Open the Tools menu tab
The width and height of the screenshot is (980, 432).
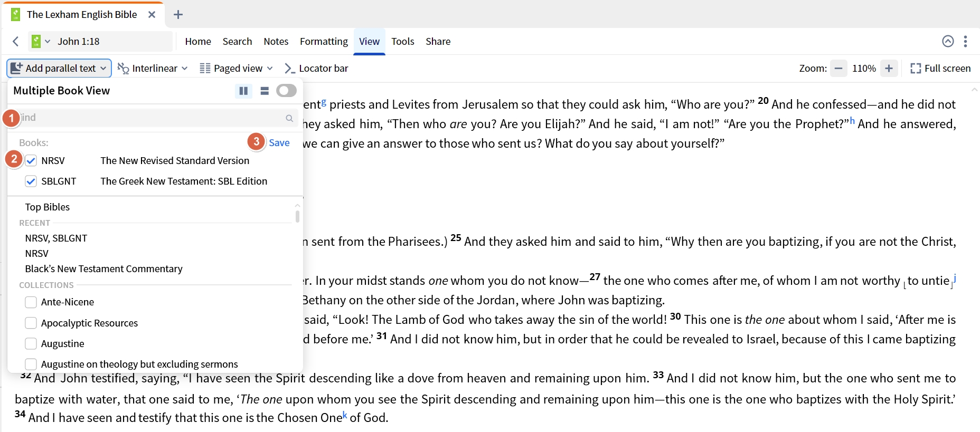402,41
